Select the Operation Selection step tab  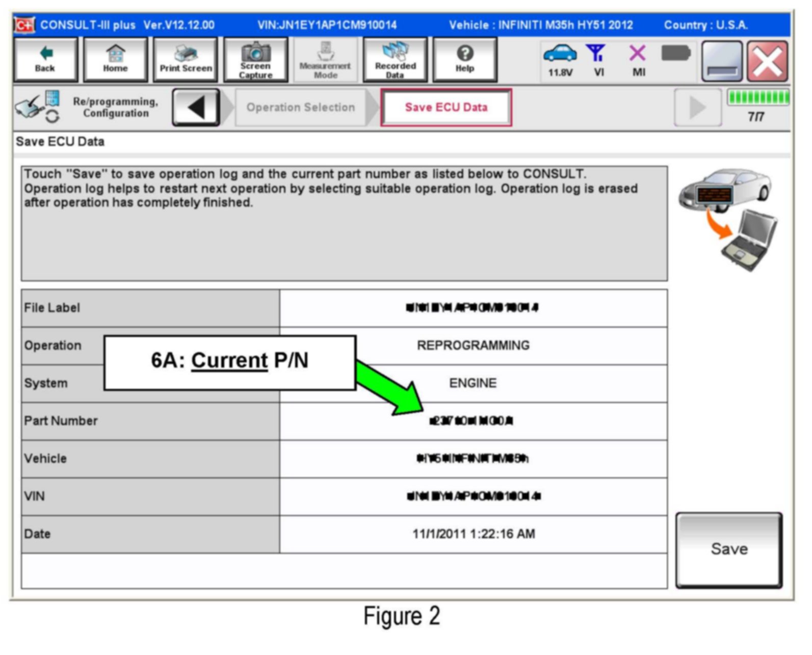coord(301,108)
